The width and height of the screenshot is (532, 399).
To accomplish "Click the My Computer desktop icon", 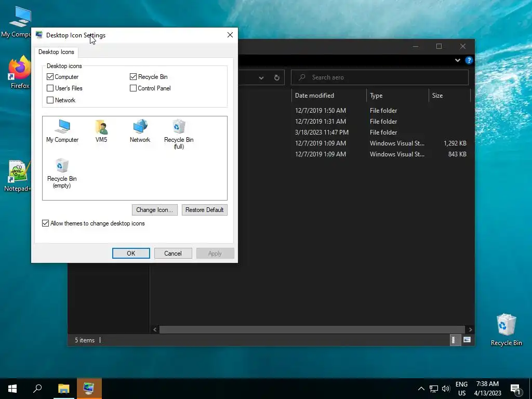I will tap(17, 22).
